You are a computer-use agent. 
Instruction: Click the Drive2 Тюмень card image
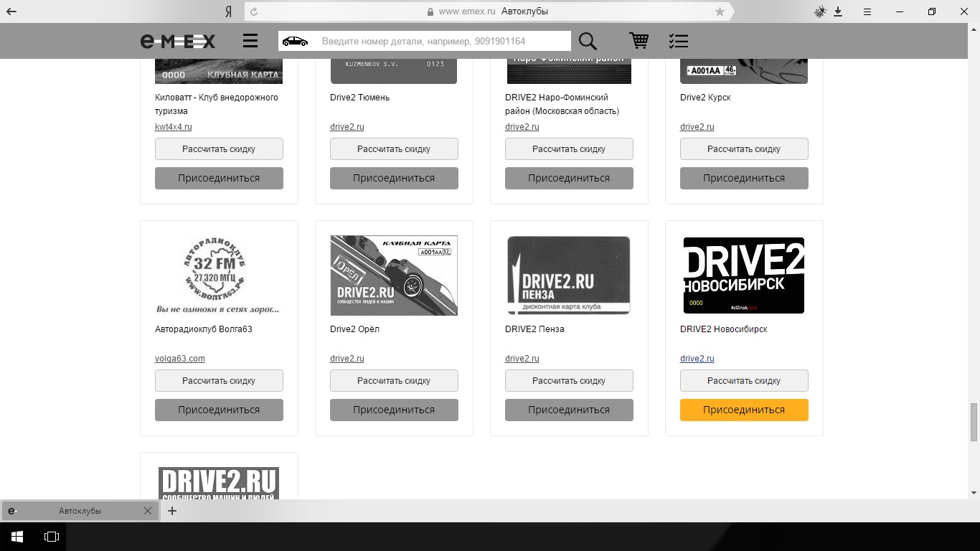coord(394,72)
